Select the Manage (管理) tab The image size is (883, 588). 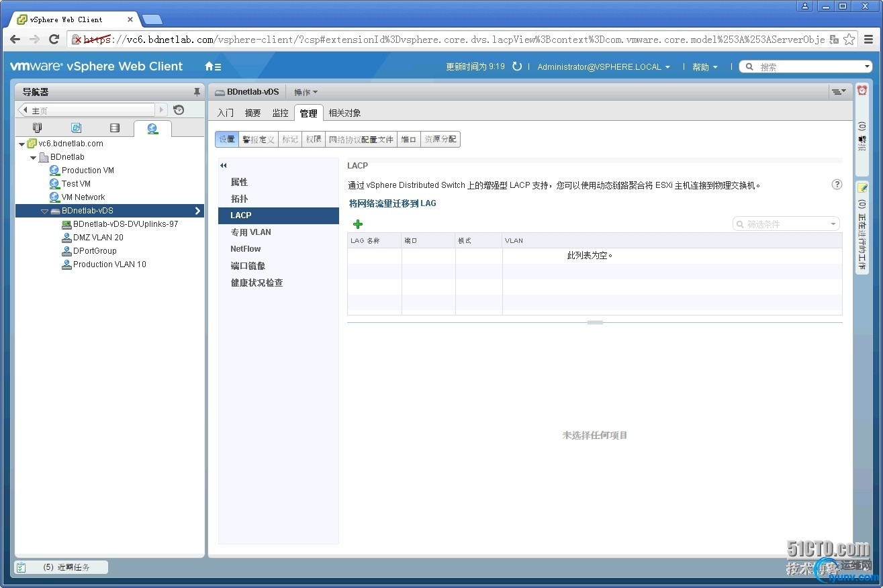[x=308, y=113]
